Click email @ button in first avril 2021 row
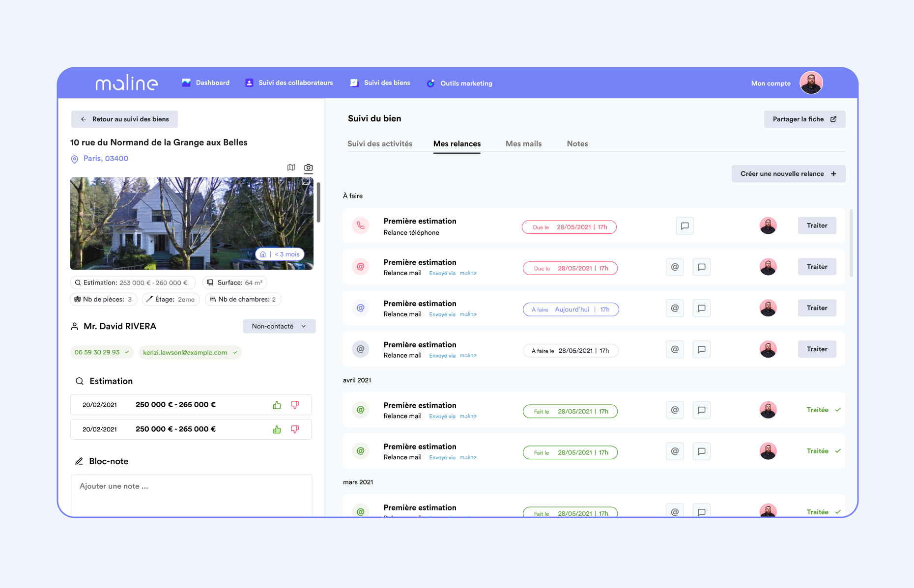This screenshot has width=914, height=588. 675,410
